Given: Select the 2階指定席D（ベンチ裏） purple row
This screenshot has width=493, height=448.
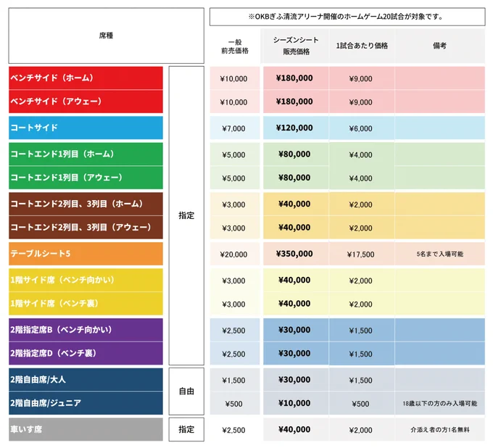Looking at the screenshot, I should coord(86,353).
